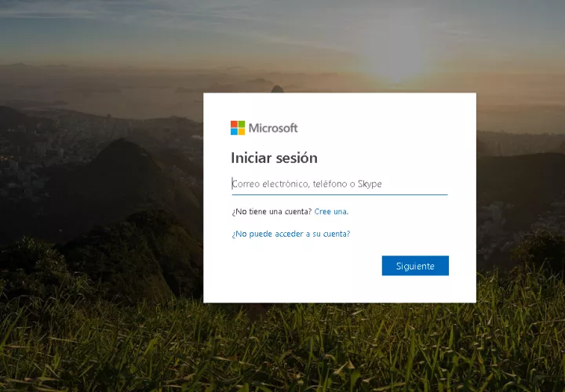Click the word Skype in field placeholder
565x392 pixels.
point(370,184)
